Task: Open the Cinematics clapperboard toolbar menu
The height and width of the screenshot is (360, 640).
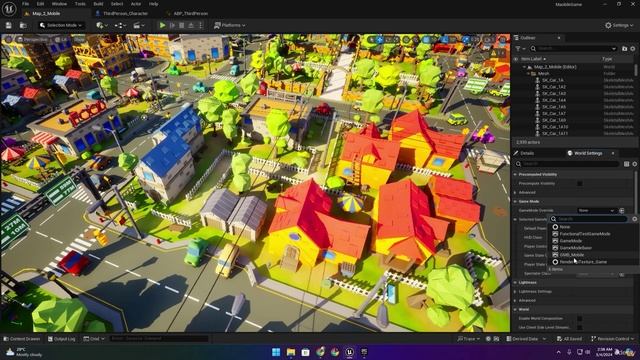Action: click(139, 25)
